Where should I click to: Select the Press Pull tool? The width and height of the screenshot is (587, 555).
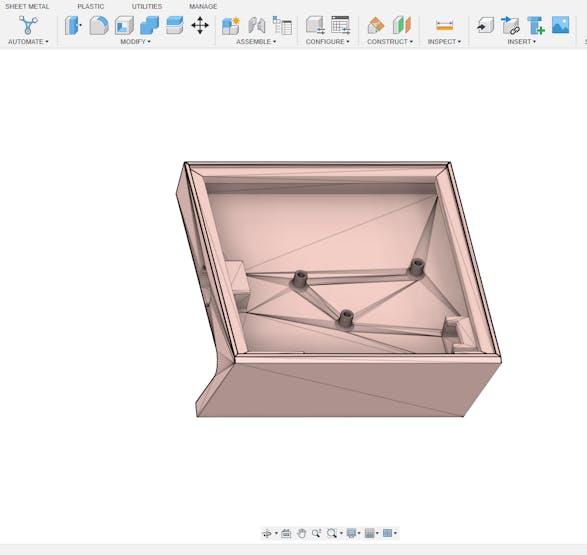click(73, 25)
